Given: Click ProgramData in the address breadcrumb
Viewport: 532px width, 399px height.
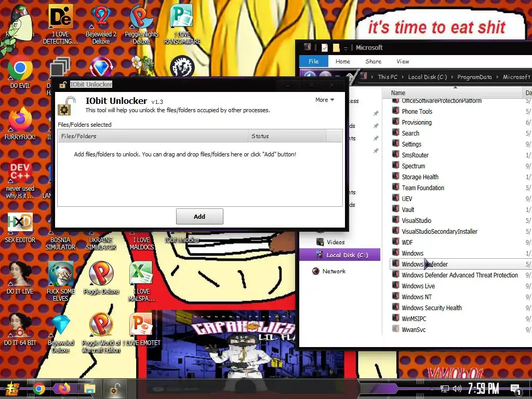Looking at the screenshot, I should click(x=474, y=77).
